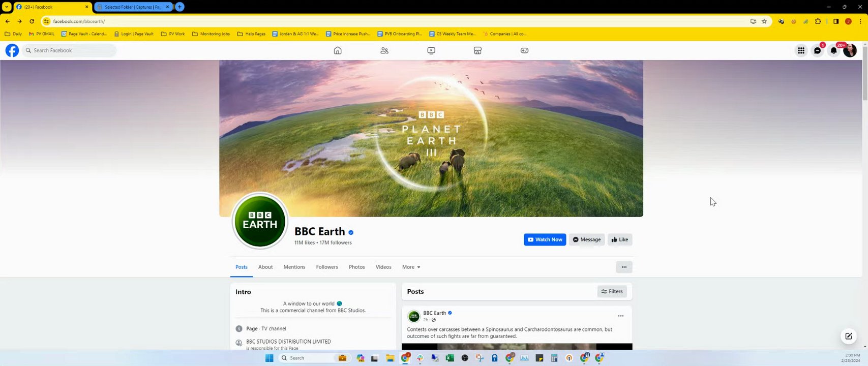Open the account profile picture menu
The image size is (868, 366).
850,50
